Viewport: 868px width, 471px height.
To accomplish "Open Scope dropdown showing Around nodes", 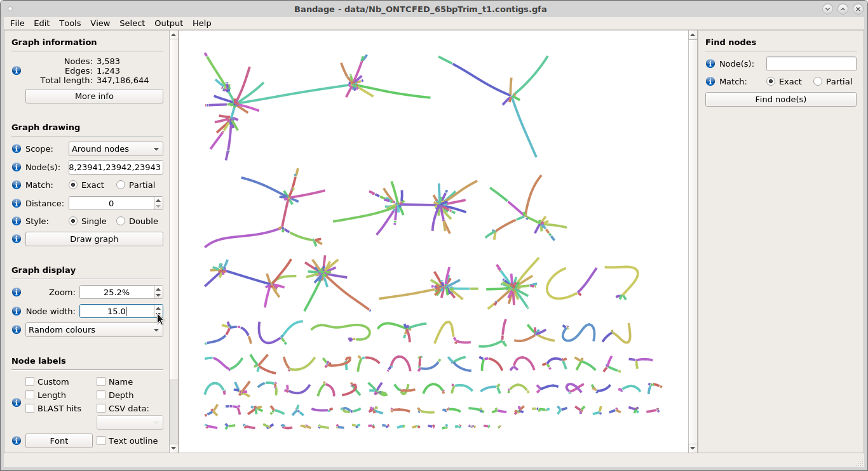I will click(116, 149).
